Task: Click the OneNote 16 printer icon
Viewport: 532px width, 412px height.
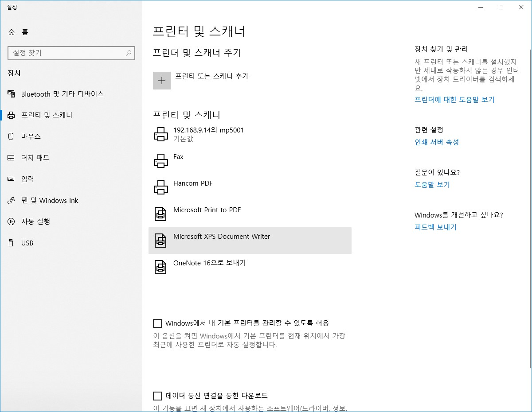Action: 160,267
